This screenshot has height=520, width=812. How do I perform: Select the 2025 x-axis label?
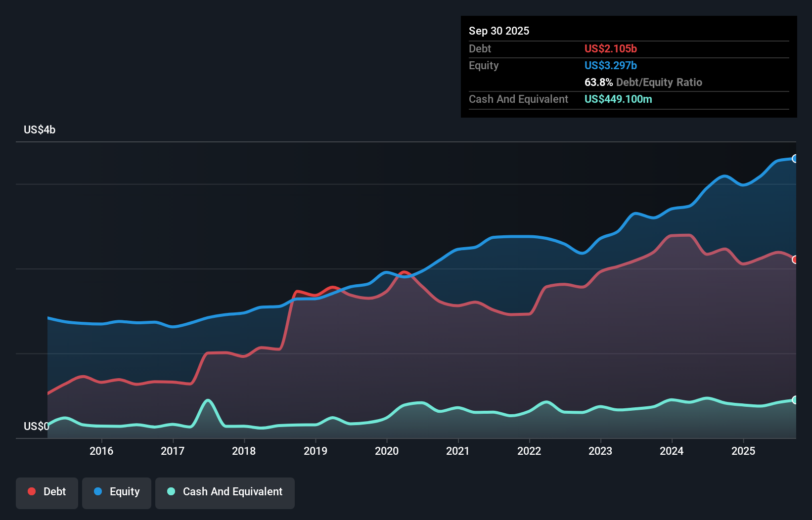pyautogui.click(x=743, y=451)
